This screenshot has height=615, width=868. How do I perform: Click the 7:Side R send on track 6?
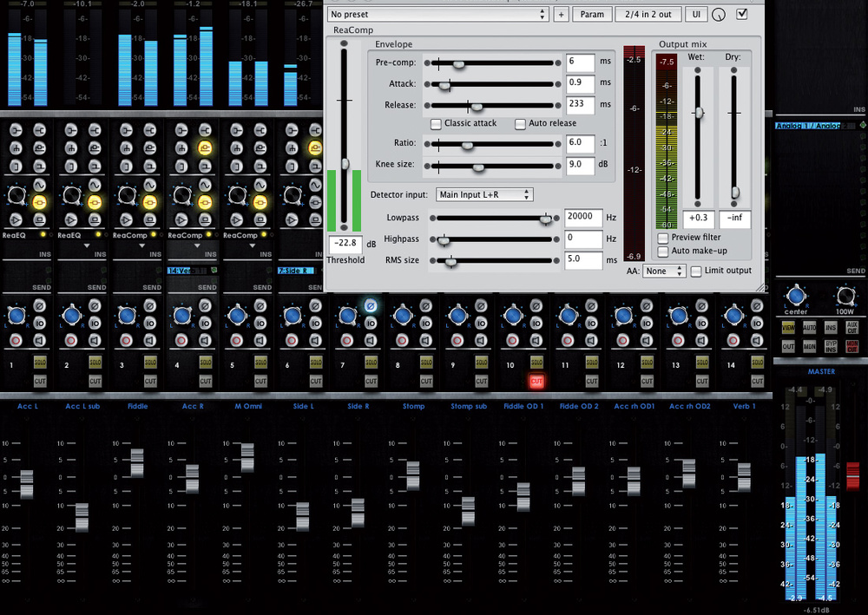point(297,271)
